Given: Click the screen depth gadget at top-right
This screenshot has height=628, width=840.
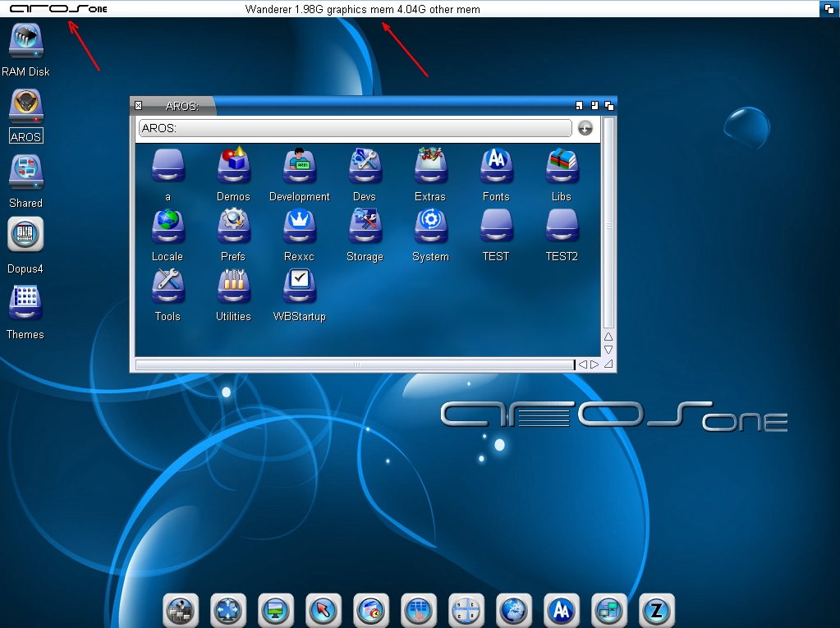Looking at the screenshot, I should [829, 9].
